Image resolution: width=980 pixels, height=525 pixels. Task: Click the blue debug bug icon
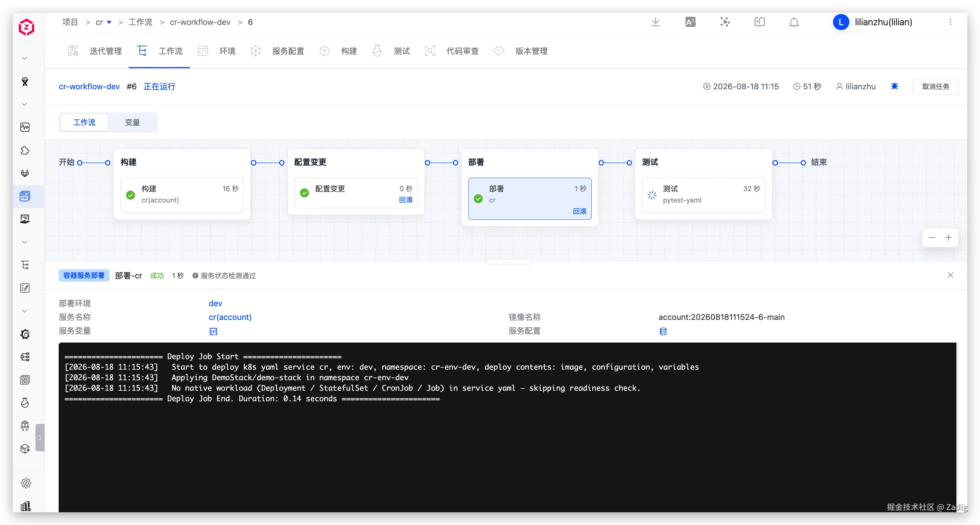pos(895,86)
